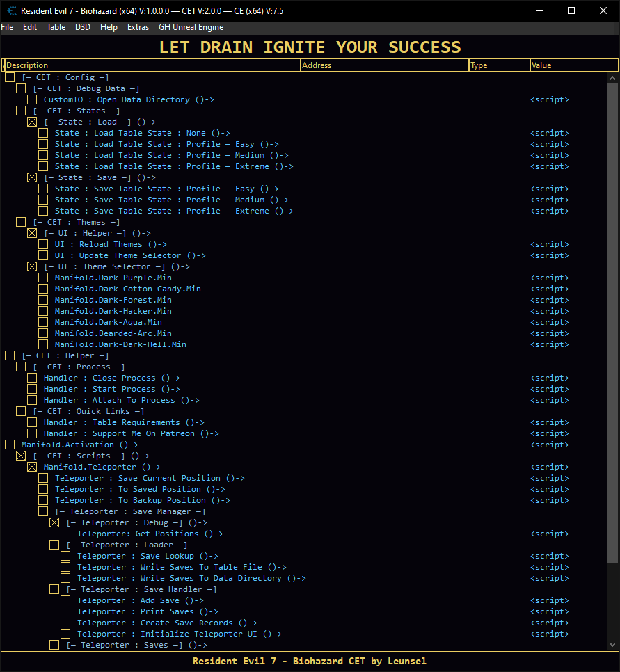The height and width of the screenshot is (672, 620).
Task: Open the Edit menu
Action: click(x=30, y=27)
